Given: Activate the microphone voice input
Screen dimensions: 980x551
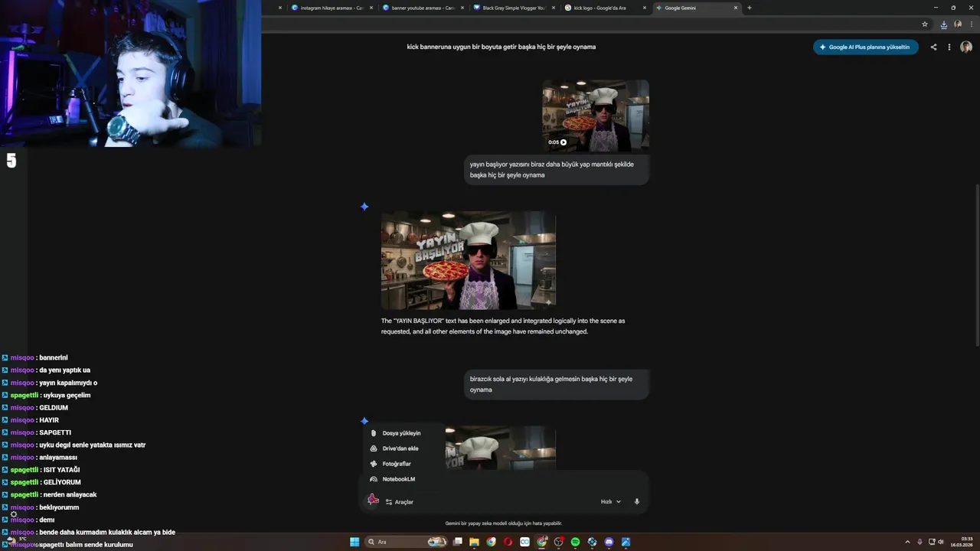Looking at the screenshot, I should click(636, 502).
